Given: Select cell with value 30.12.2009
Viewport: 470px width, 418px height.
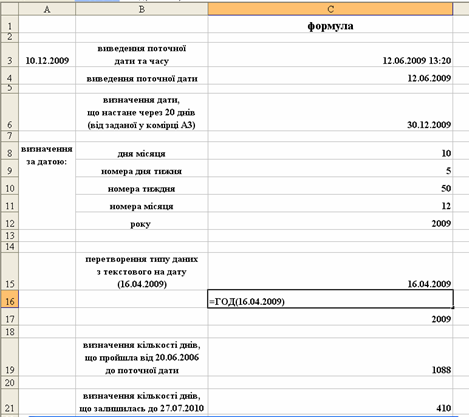Looking at the screenshot, I should pos(330,112).
